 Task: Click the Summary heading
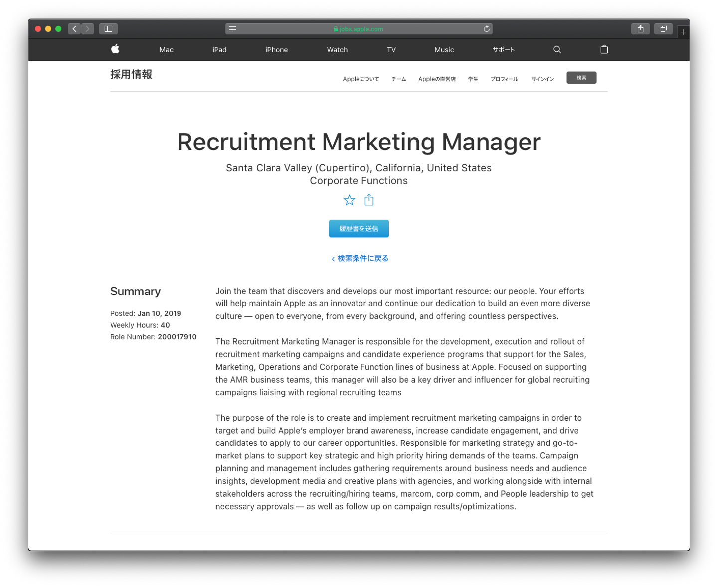136,292
